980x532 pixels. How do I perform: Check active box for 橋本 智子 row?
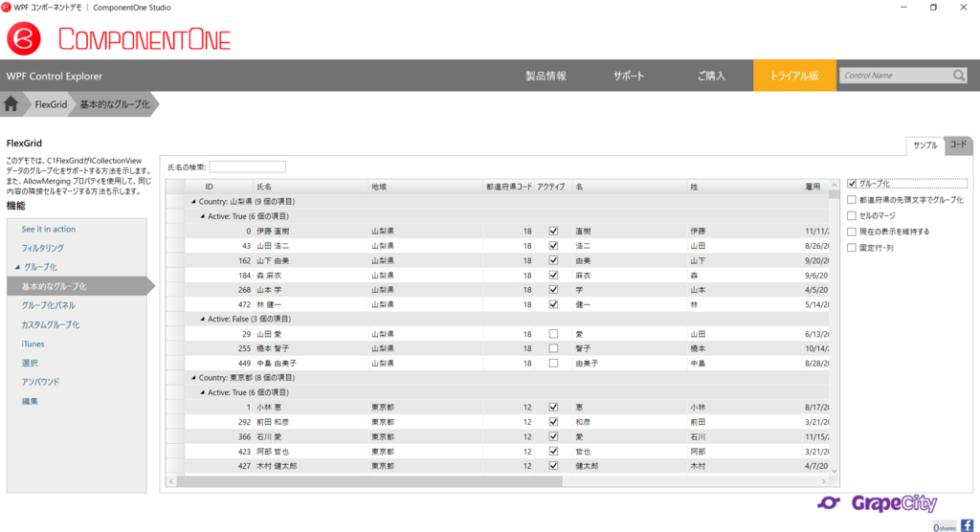click(553, 348)
